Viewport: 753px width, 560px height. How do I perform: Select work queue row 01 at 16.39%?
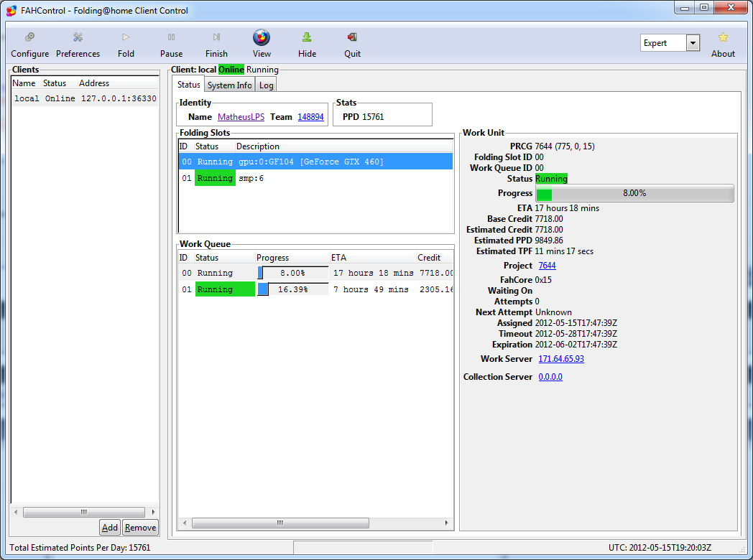pos(315,289)
